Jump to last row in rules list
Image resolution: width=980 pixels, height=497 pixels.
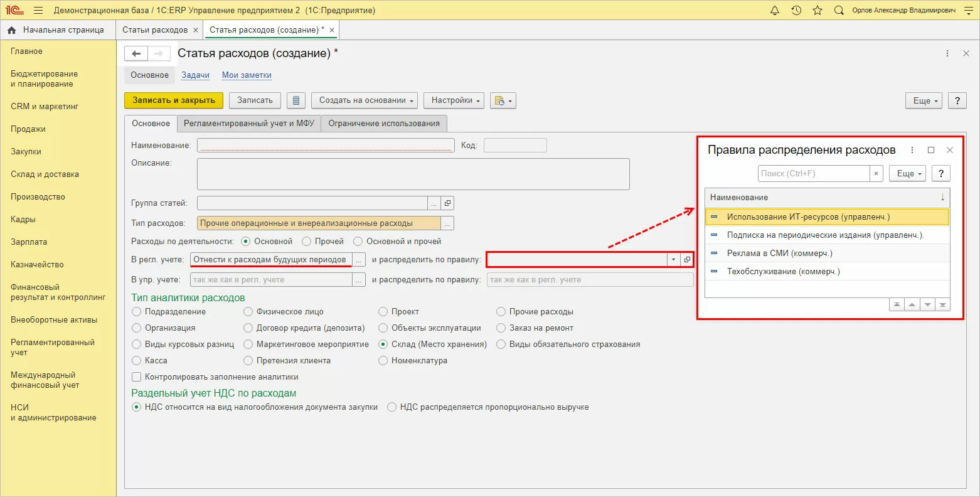point(942,305)
